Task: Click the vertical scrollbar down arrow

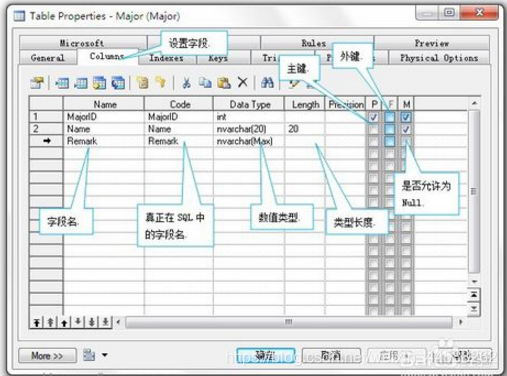Action: coord(474,282)
